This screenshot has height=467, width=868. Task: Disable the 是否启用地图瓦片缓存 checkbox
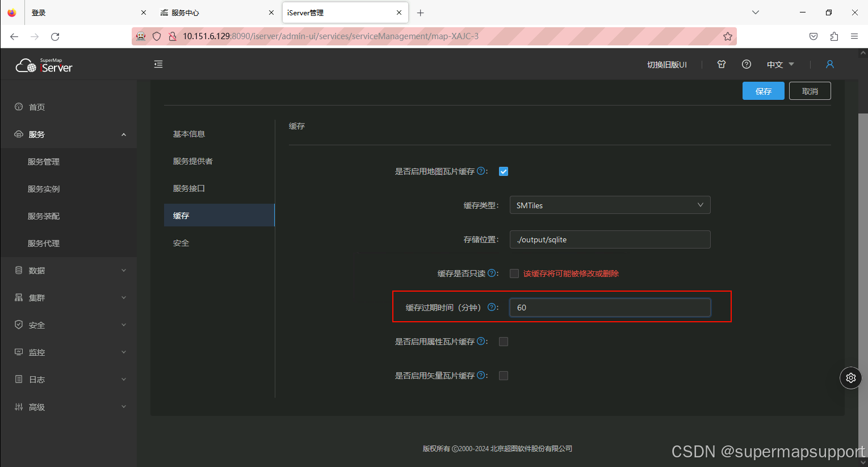pyautogui.click(x=504, y=171)
